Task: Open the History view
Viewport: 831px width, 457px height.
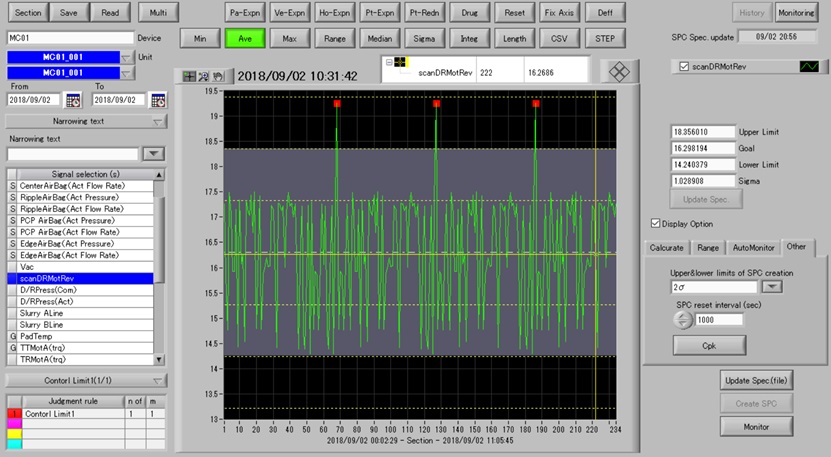Action: [x=752, y=13]
